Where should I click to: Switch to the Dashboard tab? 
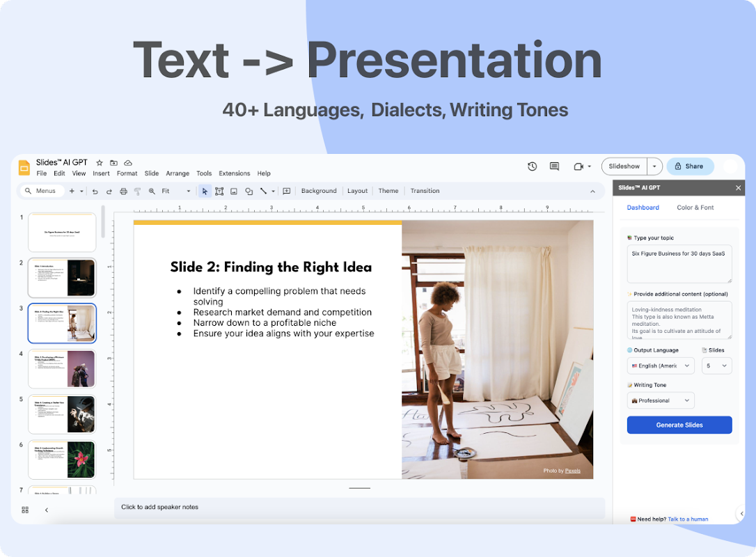[x=643, y=207]
